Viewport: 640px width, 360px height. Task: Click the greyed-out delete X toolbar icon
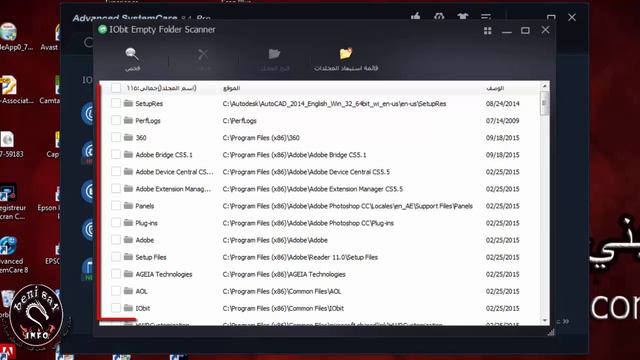pyautogui.click(x=202, y=54)
